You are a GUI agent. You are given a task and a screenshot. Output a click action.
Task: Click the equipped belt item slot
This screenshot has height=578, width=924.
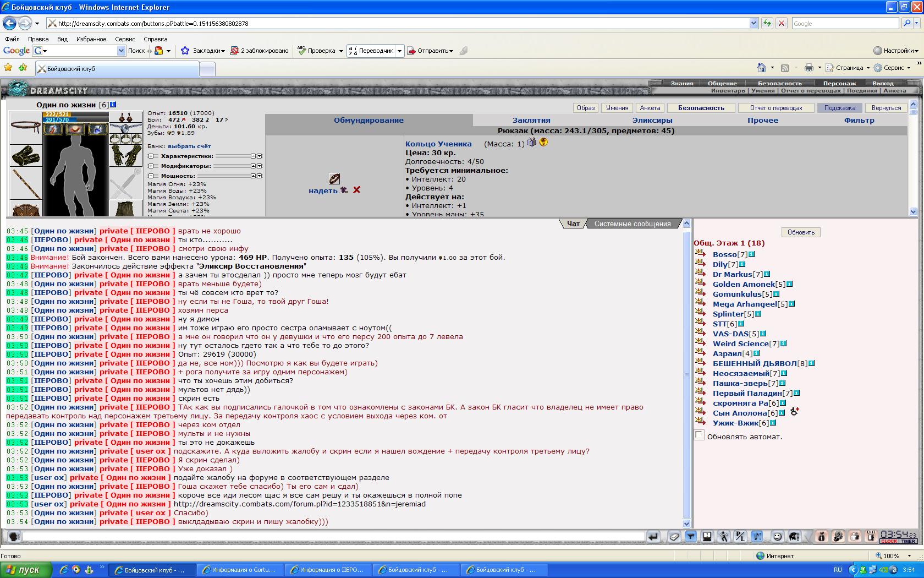pos(25,127)
